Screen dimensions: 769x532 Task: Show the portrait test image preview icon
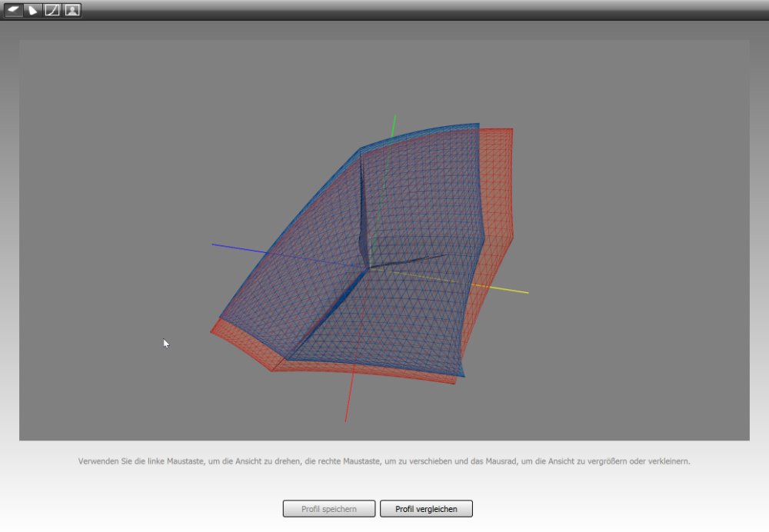pos(72,10)
